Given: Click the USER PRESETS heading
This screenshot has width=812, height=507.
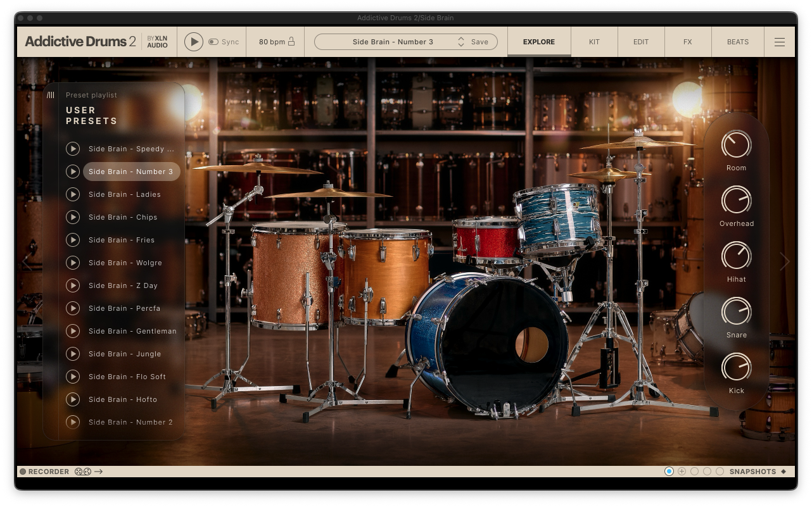Looking at the screenshot, I should 92,115.
